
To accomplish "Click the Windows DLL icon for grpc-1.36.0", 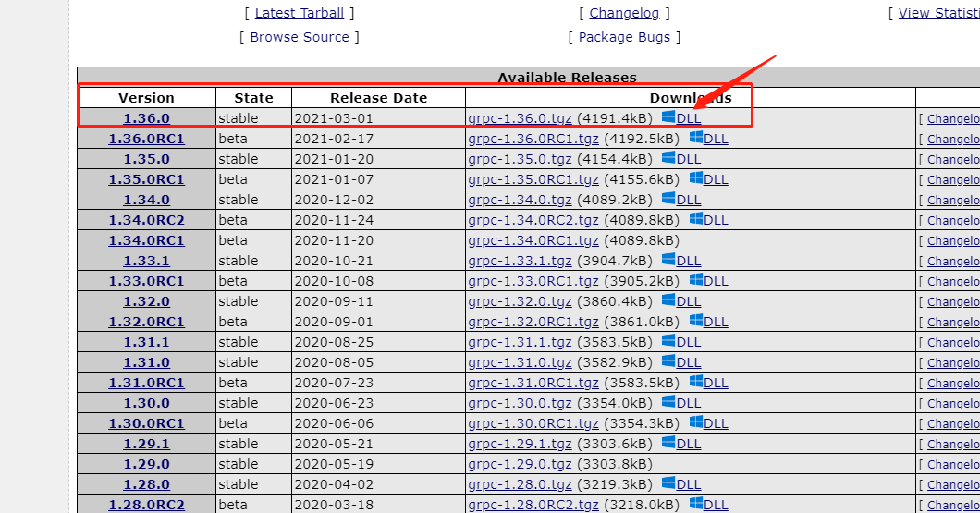I will 668,116.
